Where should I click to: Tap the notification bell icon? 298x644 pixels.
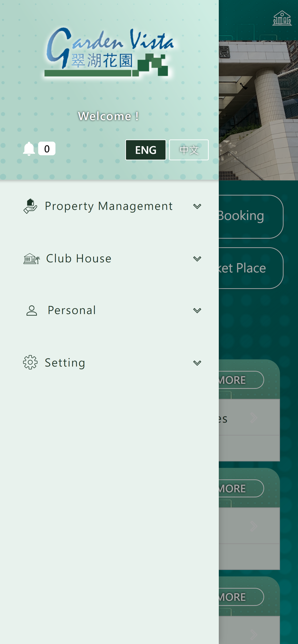[x=29, y=149]
